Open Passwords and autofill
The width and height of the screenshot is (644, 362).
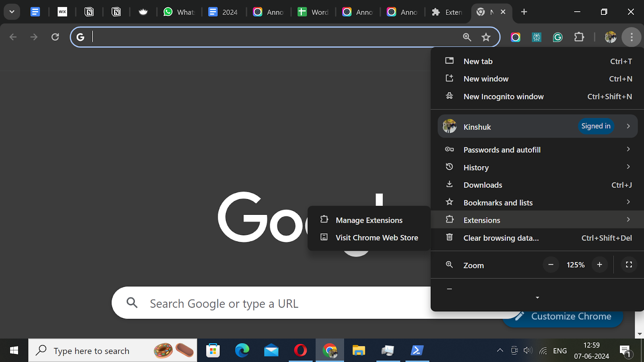[x=537, y=150]
